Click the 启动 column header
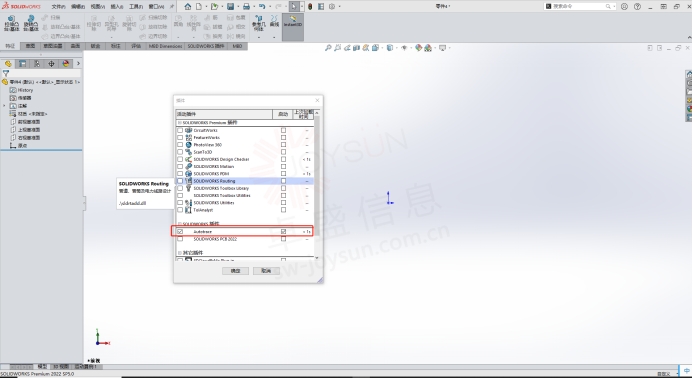 tap(283, 114)
